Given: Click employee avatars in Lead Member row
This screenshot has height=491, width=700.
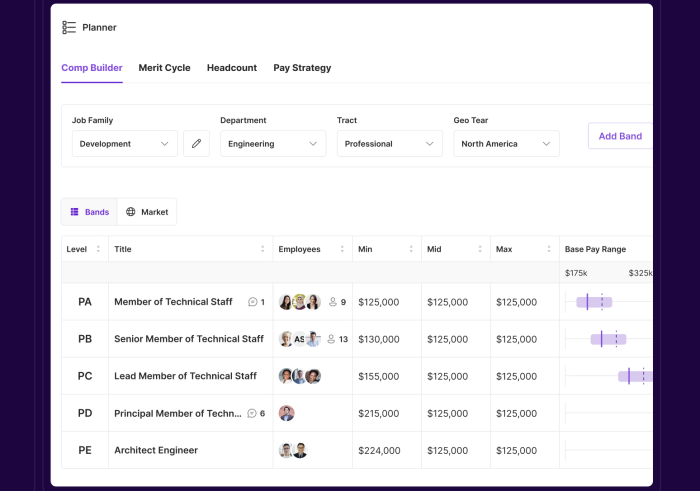Looking at the screenshot, I should [300, 376].
